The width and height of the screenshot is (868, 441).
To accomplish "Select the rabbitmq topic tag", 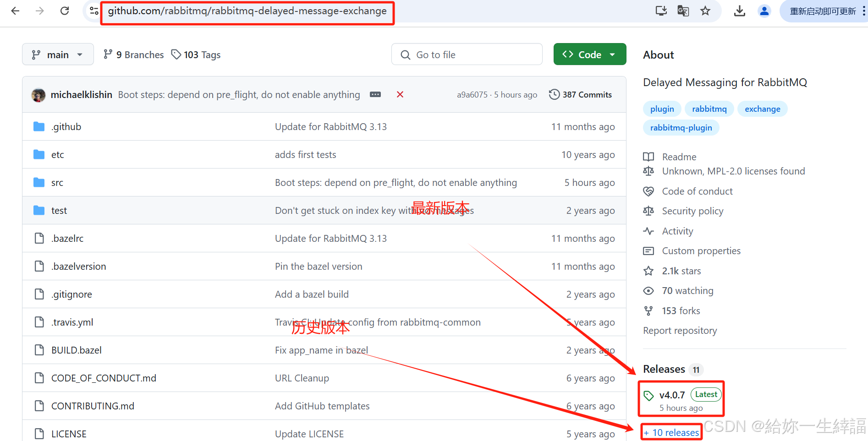I will point(709,109).
